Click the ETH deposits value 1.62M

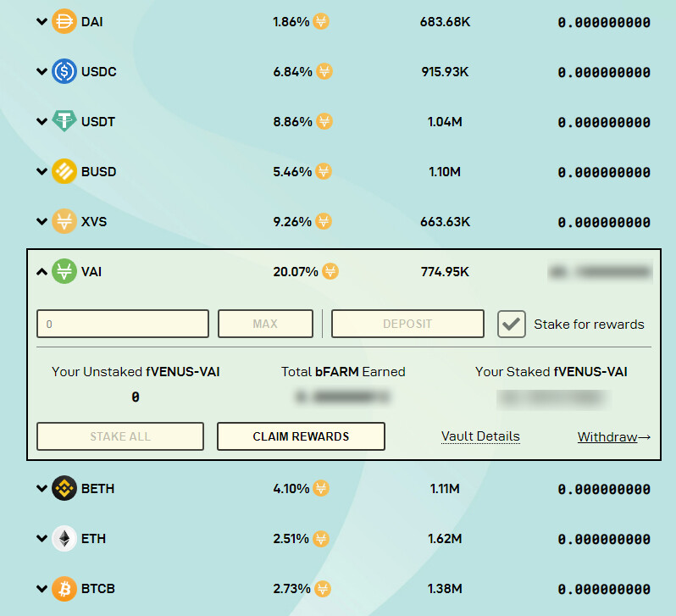pyautogui.click(x=445, y=539)
